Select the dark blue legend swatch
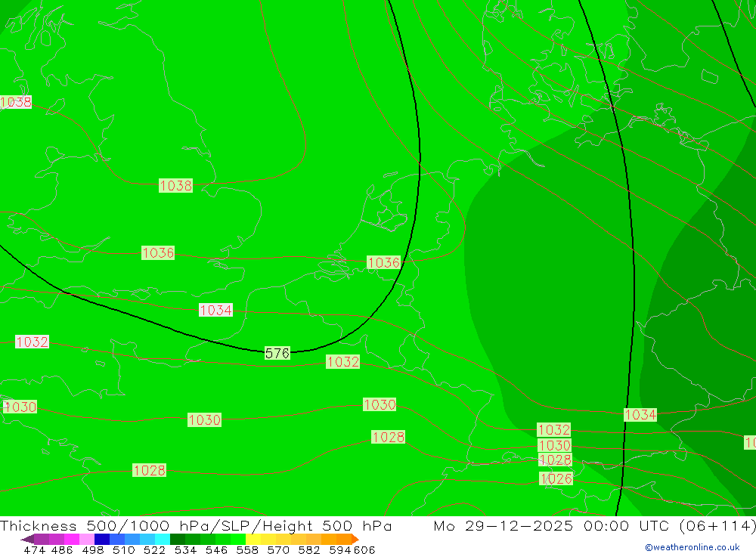Screen dimensions: 756x554 [x=102, y=539]
